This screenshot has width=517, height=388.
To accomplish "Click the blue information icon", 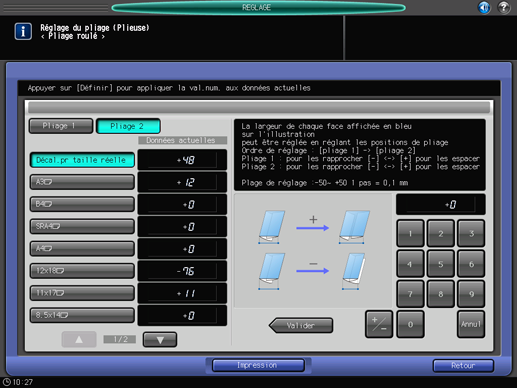I will (23, 32).
